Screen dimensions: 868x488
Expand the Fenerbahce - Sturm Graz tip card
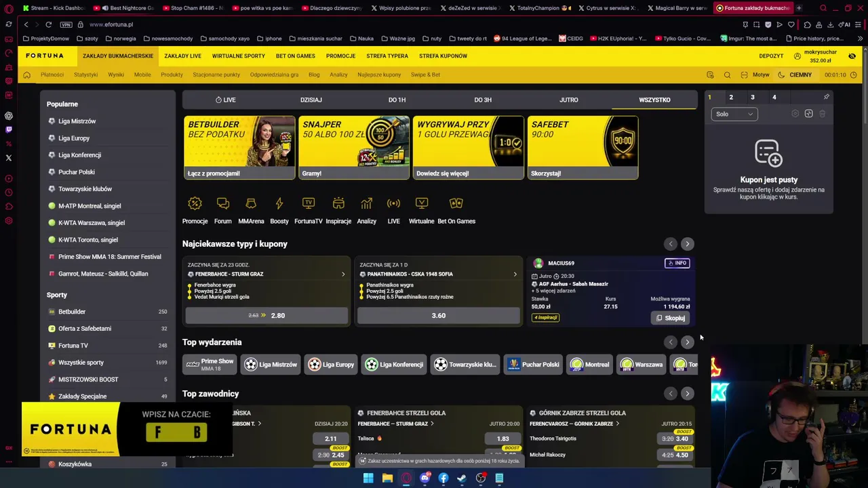pos(343,274)
